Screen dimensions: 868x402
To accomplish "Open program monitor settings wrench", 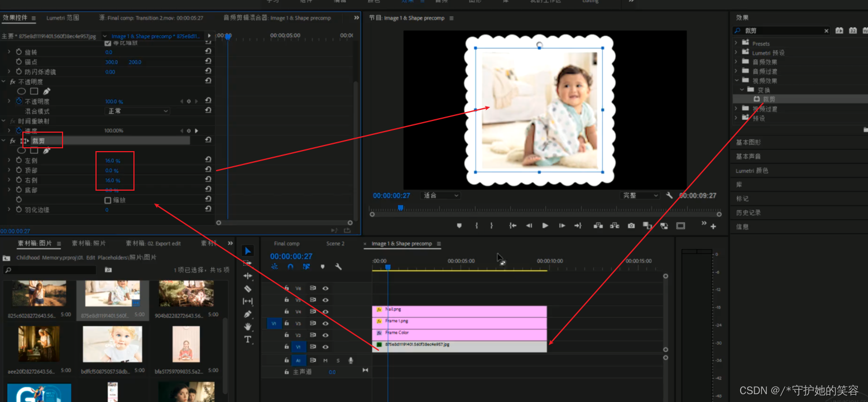I will pos(669,196).
